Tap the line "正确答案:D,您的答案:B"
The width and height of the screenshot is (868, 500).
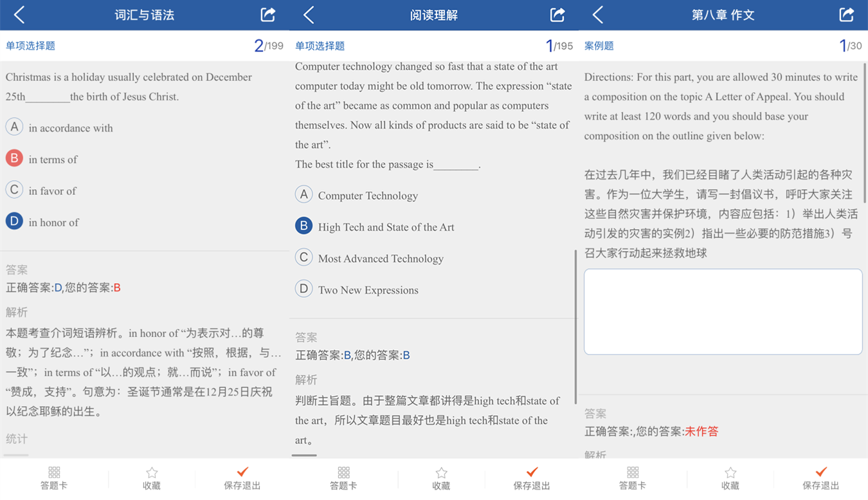point(63,288)
